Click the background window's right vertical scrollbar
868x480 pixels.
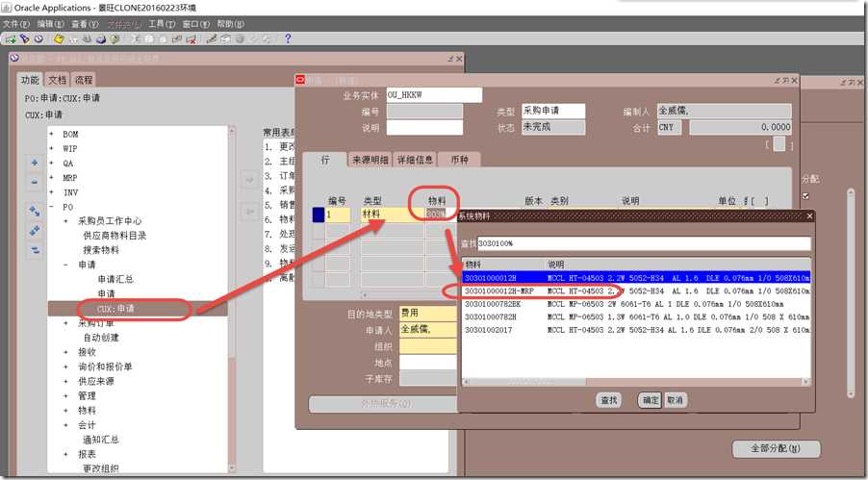pyautogui.click(x=851, y=292)
